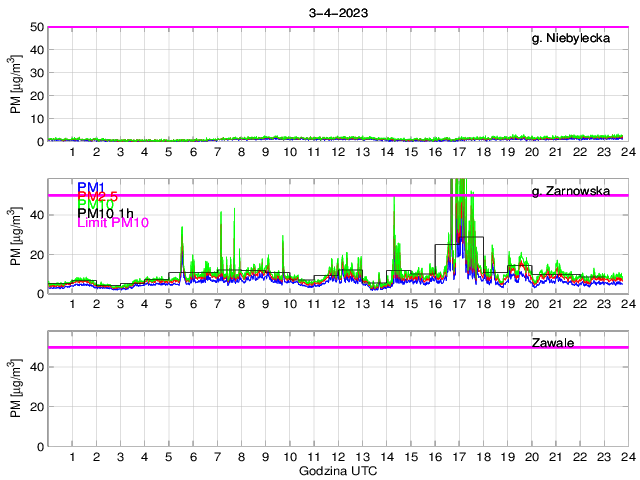
Task: Click hour 12 tick under Zawale plot
Action: pyautogui.click(x=338, y=457)
